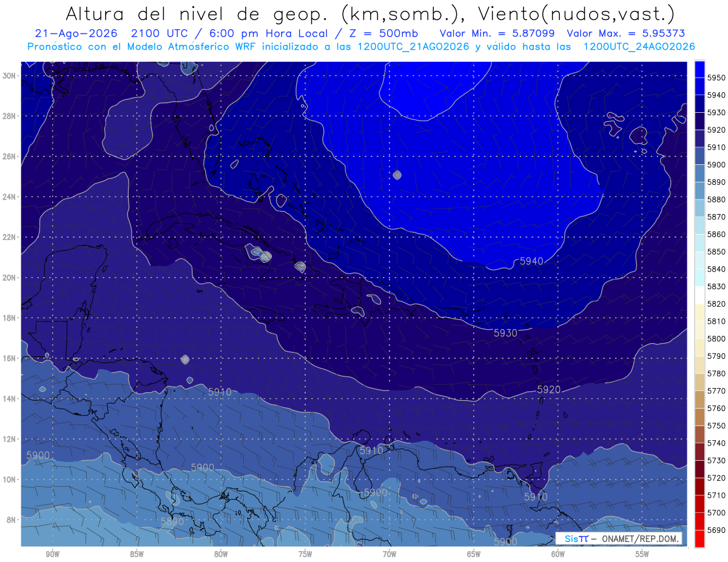This screenshot has width=728, height=562.
Task: Click the 24N latitude axis label
Action: (8, 197)
